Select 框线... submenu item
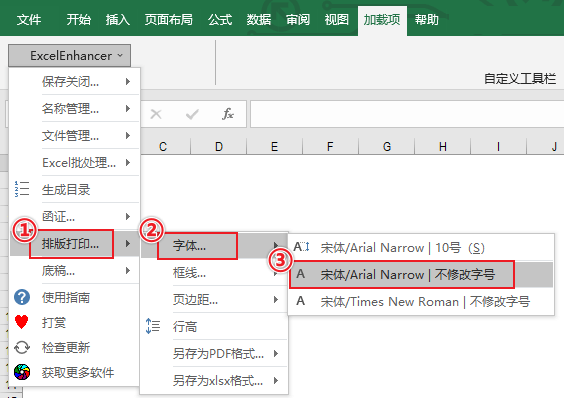 [x=214, y=272]
